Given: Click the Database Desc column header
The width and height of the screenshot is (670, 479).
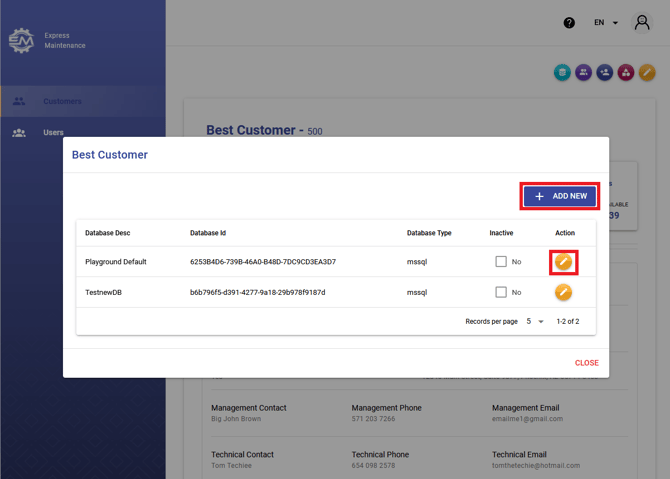Looking at the screenshot, I should [x=108, y=233].
